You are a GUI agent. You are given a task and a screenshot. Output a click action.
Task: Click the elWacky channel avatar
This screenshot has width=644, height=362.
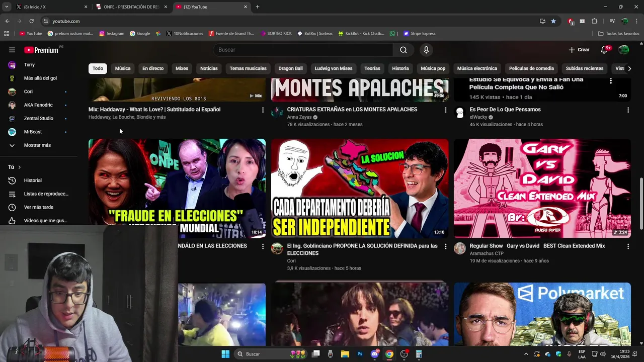pos(460,112)
